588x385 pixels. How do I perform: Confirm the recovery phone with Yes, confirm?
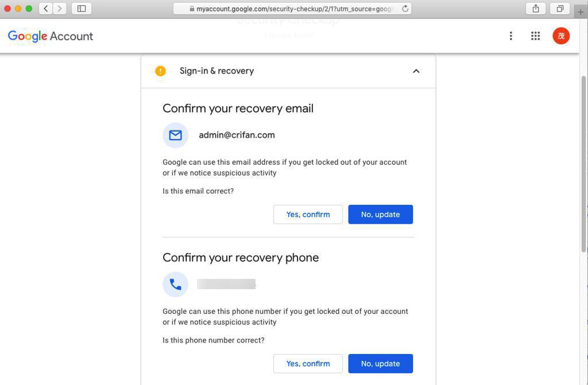[308, 364]
